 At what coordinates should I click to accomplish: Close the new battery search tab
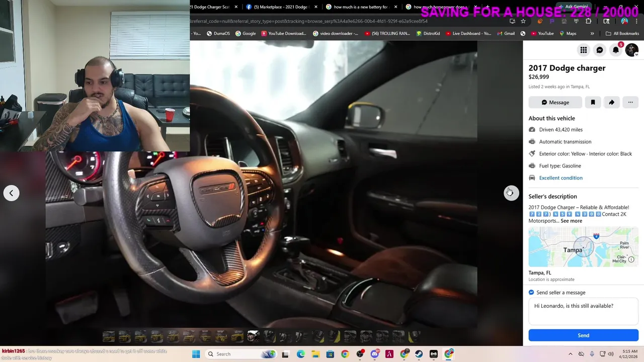pos(396,7)
